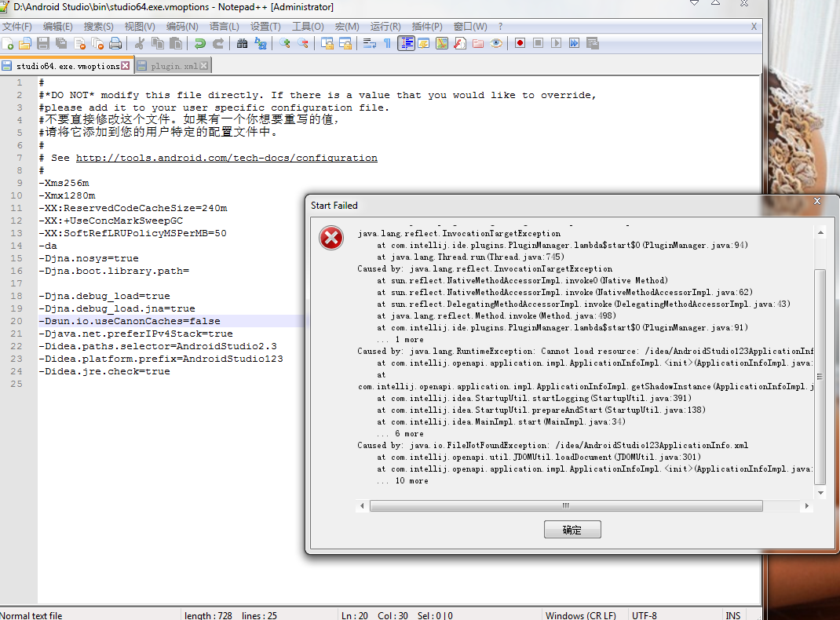Click the dialog vertical scrollbar thumb
840x620 pixels.
coord(820,377)
